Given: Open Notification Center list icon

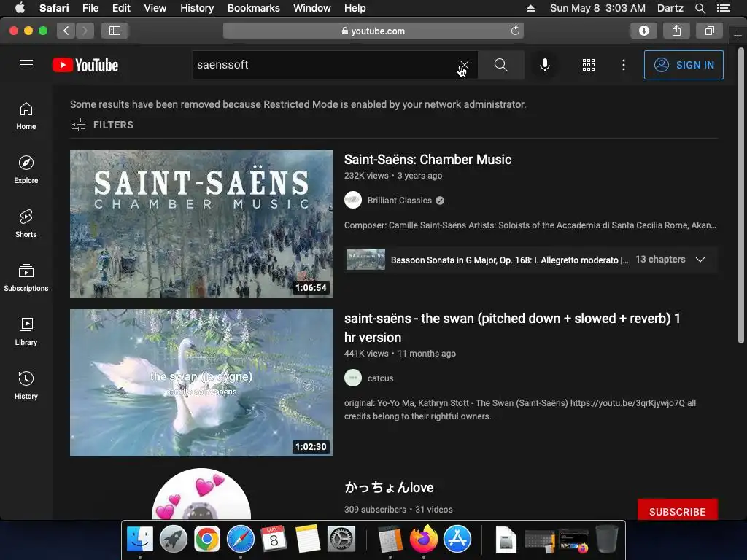Looking at the screenshot, I should (723, 8).
